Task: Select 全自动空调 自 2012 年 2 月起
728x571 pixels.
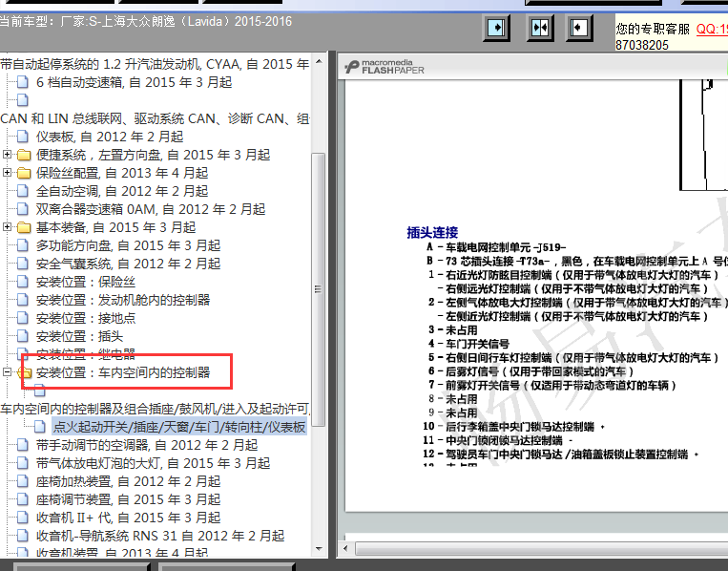Action: click(x=122, y=191)
